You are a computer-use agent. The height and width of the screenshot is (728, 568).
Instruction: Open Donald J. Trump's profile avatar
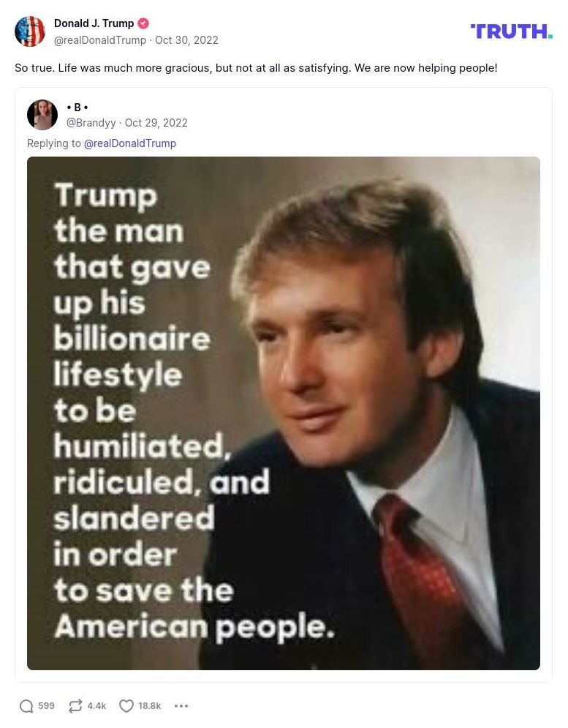click(x=30, y=31)
